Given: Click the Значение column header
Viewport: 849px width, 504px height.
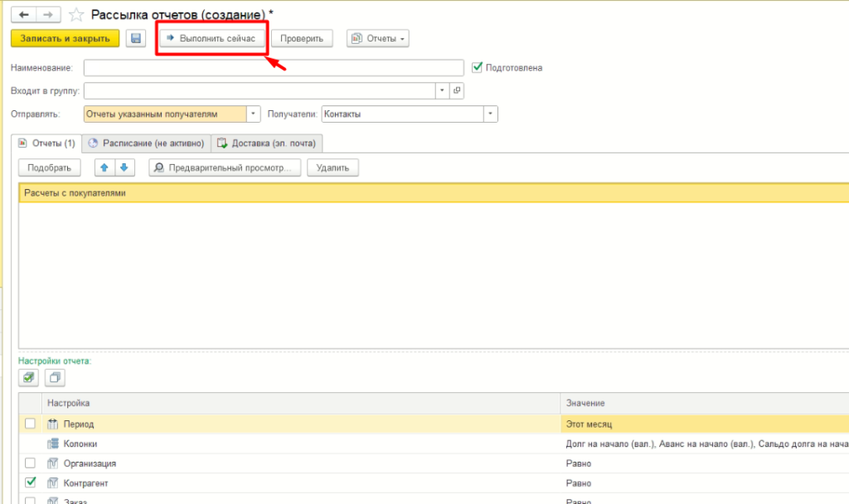Looking at the screenshot, I should click(x=705, y=404).
